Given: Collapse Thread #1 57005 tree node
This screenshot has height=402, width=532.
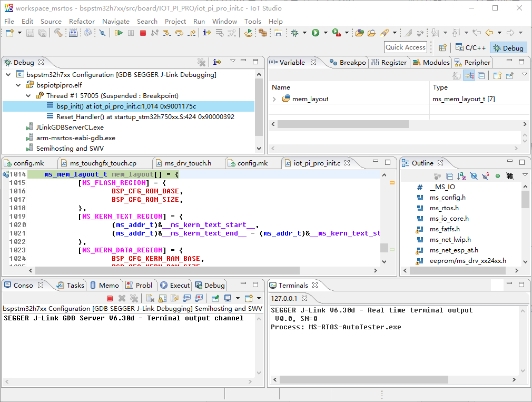Looking at the screenshot, I should (28, 96).
